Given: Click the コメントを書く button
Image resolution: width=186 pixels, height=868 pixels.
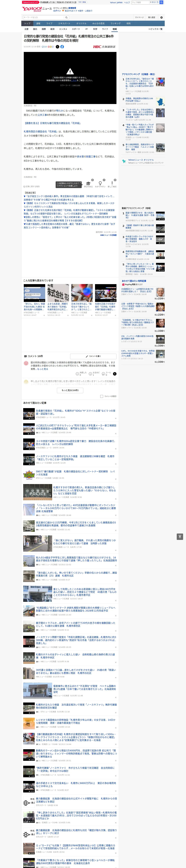Looking at the screenshot, I should pyautogui.click(x=93, y=356).
